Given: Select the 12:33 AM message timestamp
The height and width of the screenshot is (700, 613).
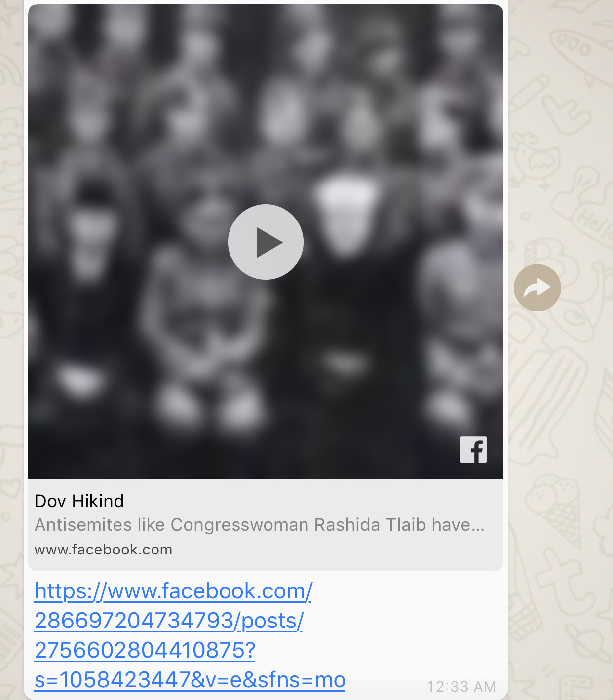Looking at the screenshot, I should 461,687.
